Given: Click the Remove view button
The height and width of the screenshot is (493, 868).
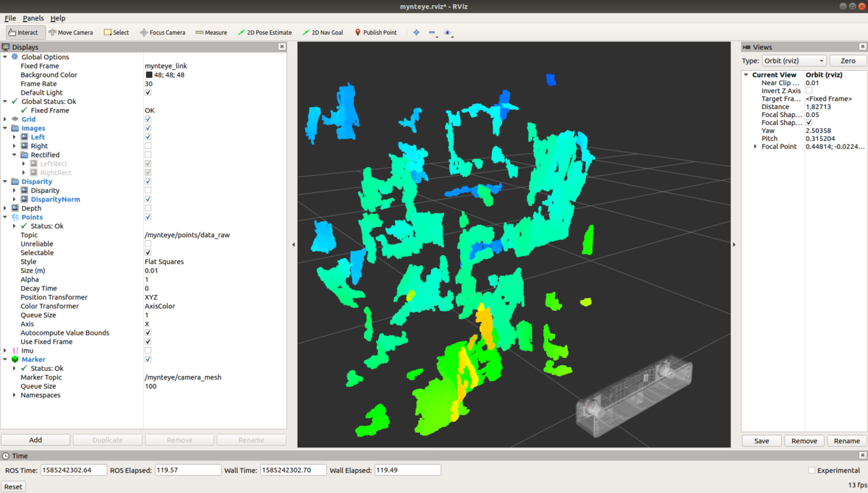Looking at the screenshot, I should pyautogui.click(x=804, y=441).
